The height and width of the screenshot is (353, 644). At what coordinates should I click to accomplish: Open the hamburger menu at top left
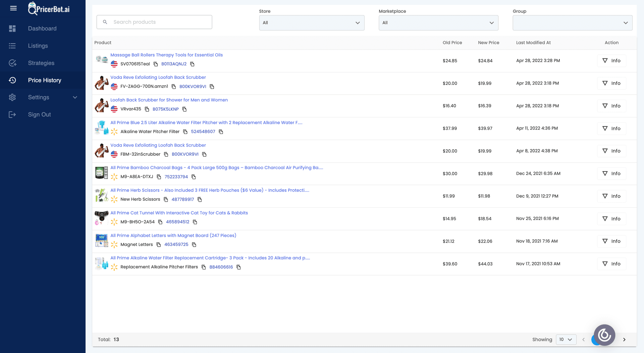point(13,8)
